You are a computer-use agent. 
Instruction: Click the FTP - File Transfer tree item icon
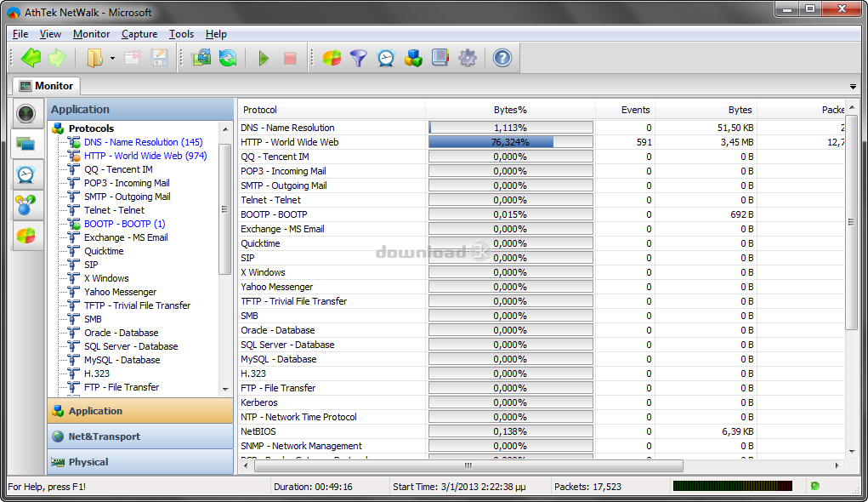point(74,387)
